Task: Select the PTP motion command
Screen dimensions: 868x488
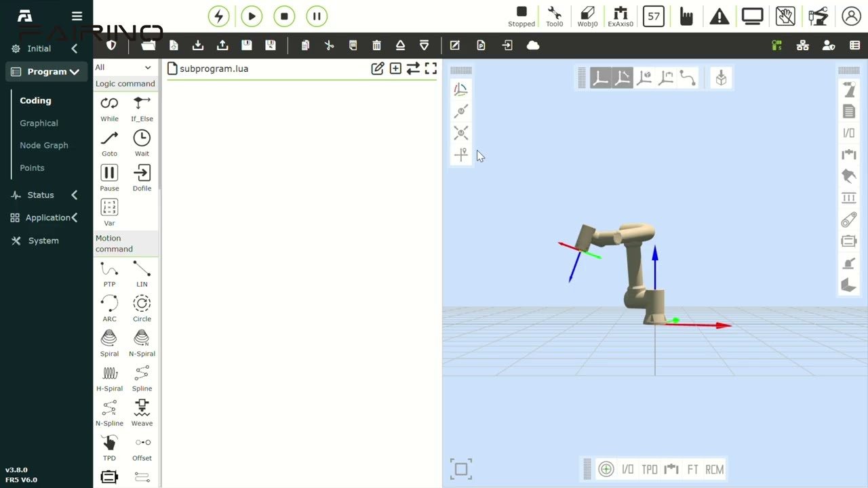Action: (109, 274)
